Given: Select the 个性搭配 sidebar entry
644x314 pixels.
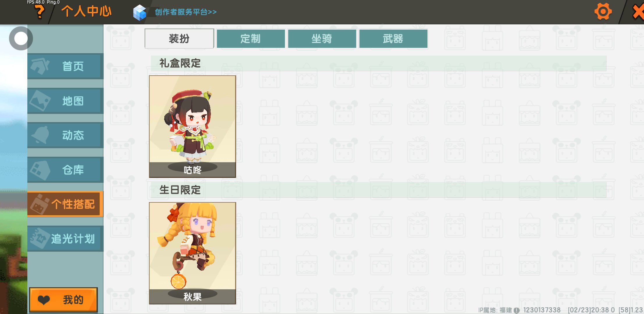Looking at the screenshot, I should click(65, 204).
